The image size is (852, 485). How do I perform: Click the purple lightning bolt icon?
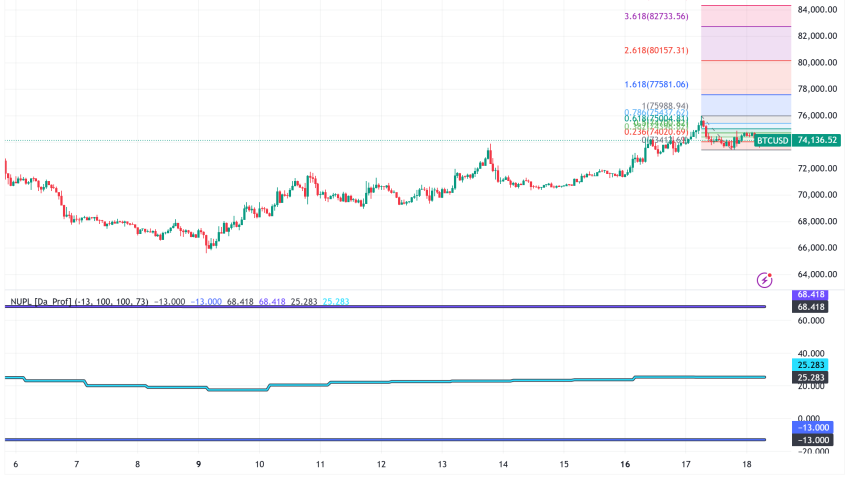point(765,280)
